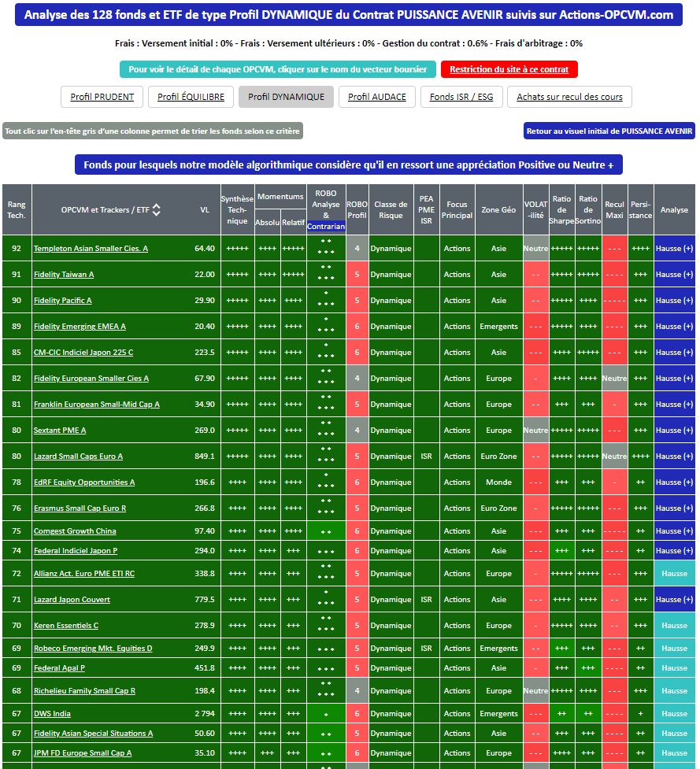
Task: Open the Profil PRUDENT tab
Action: pyautogui.click(x=102, y=97)
